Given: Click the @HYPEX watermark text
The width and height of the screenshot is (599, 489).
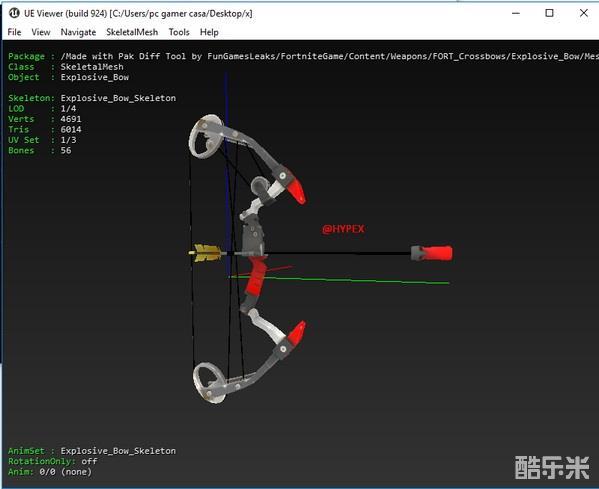Looking at the screenshot, I should [343, 229].
